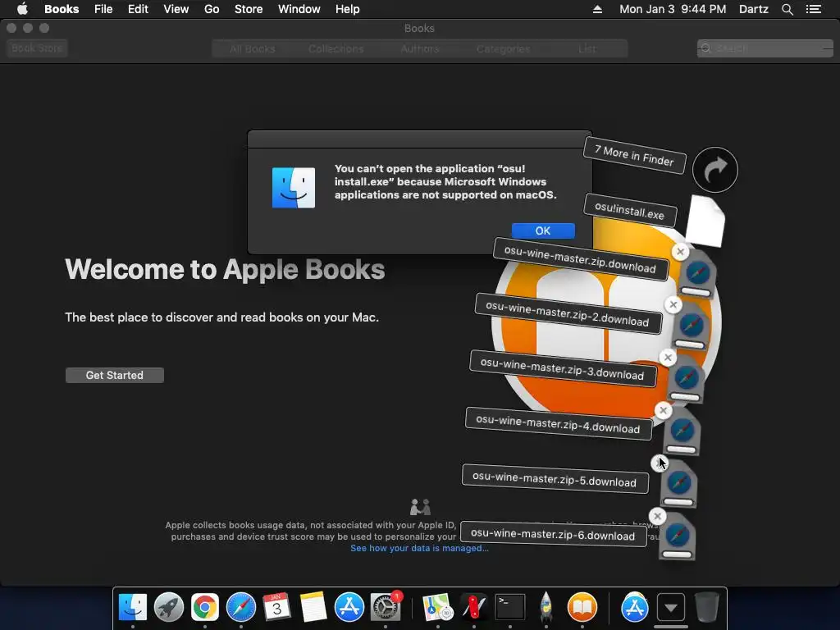Switch to Collections tab
Image resolution: width=840 pixels, height=630 pixels.
click(x=336, y=48)
